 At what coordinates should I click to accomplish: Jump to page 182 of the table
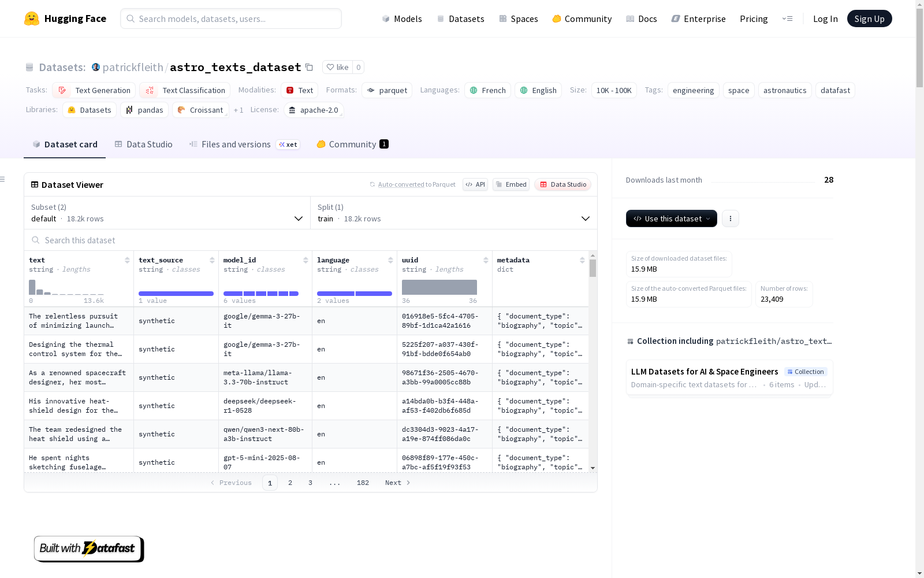[363, 483]
